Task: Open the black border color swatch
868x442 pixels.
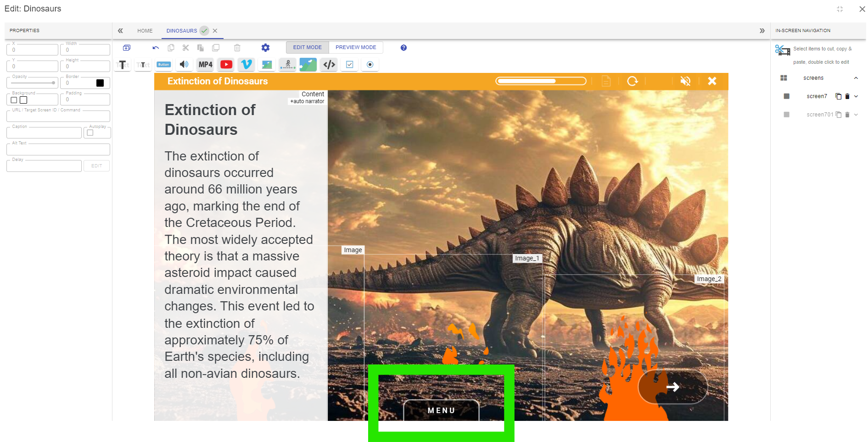Action: point(100,83)
